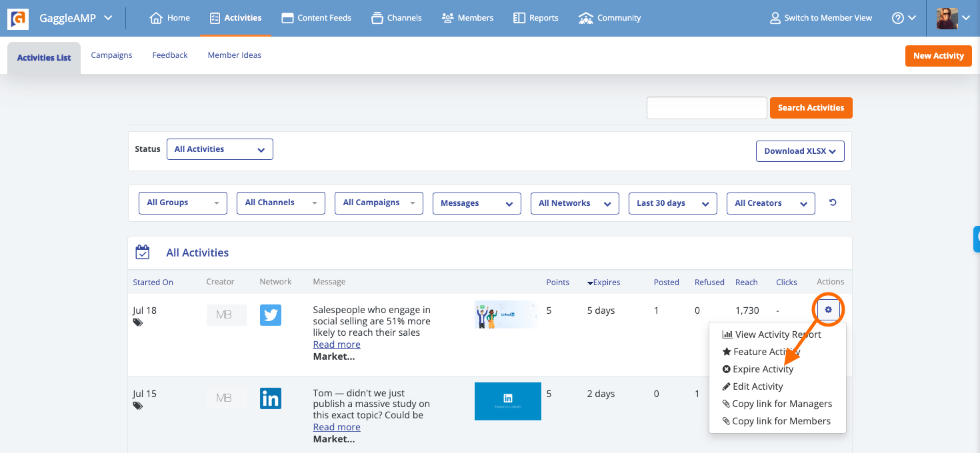Viewport: 980px width, 453px height.
Task: Sort by Started On column
Action: 153,282
